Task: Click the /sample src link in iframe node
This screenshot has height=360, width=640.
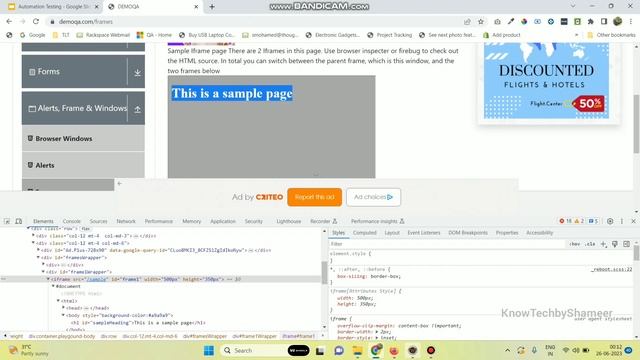Action: pos(97,279)
